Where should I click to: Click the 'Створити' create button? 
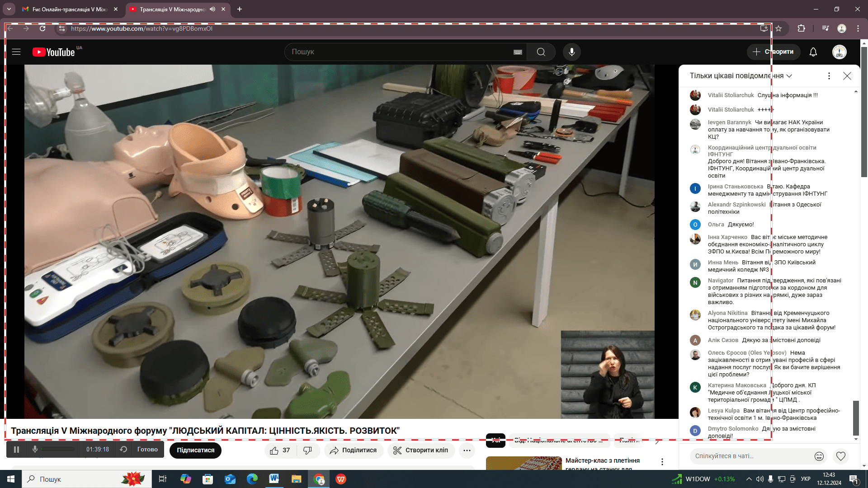pyautogui.click(x=773, y=52)
